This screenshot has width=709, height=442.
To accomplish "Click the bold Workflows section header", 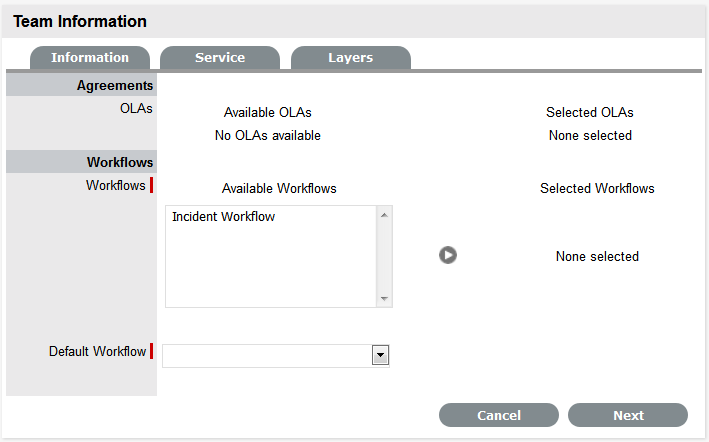I will (x=120, y=161).
